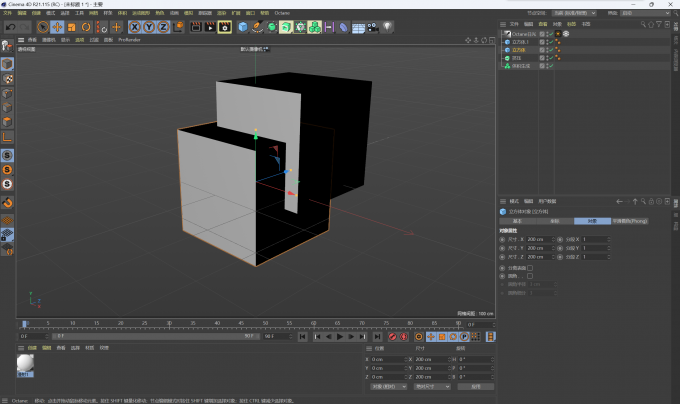Open the node space dropdown at top
This screenshot has width=680, height=404.
574,13
